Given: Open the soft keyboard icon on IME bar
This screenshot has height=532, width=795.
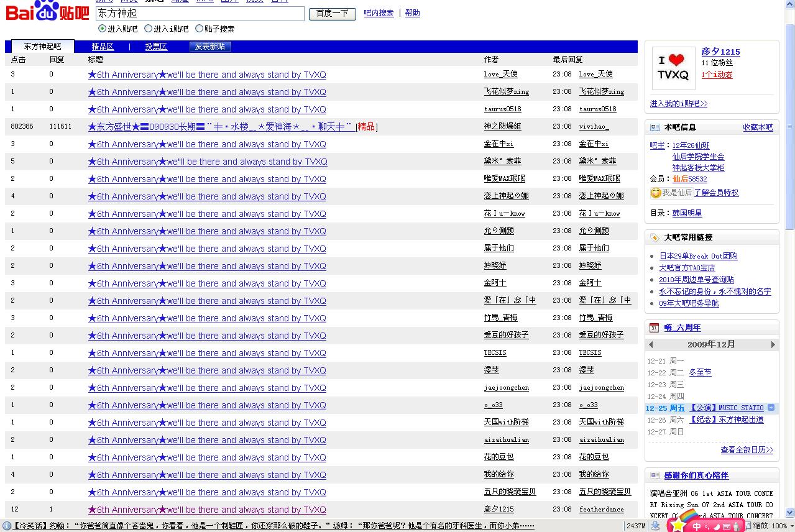Looking at the screenshot, I should (x=727, y=526).
